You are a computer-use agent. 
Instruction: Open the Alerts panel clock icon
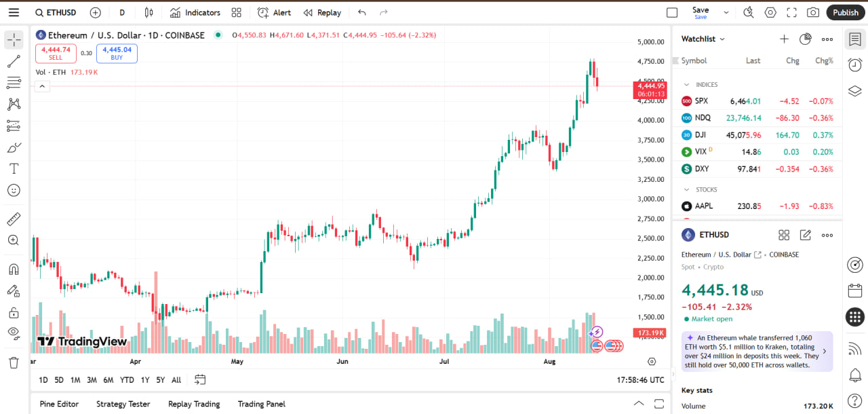click(855, 64)
